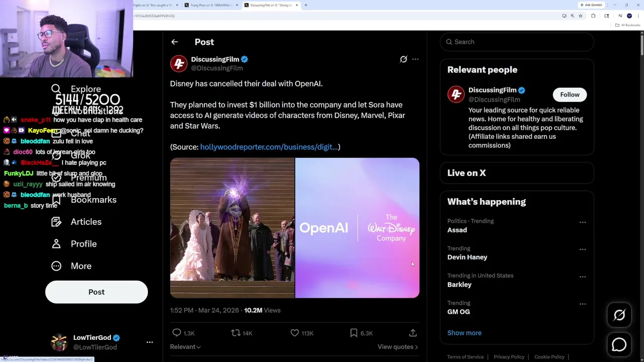Click the share post icon
644x362 pixels.
click(413, 333)
